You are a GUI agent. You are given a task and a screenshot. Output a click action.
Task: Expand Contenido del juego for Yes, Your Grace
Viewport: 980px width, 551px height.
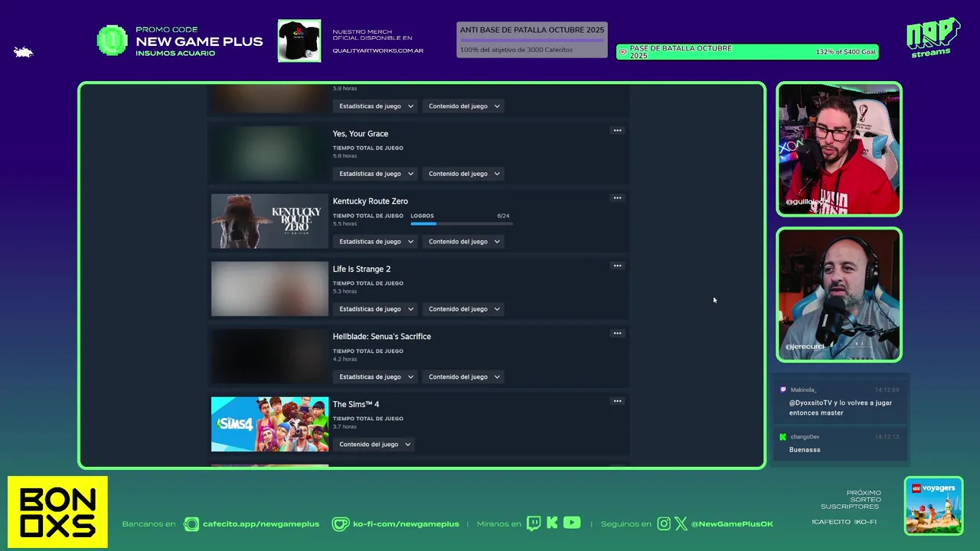click(x=463, y=174)
